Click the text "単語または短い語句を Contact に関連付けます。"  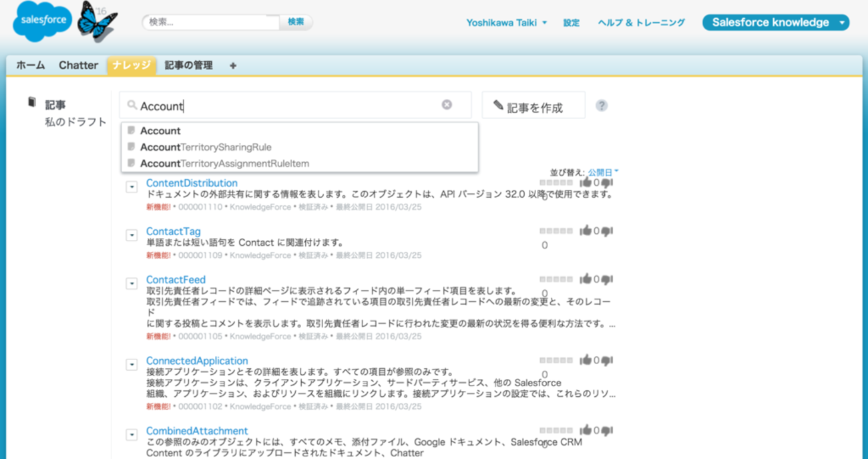[x=245, y=243]
